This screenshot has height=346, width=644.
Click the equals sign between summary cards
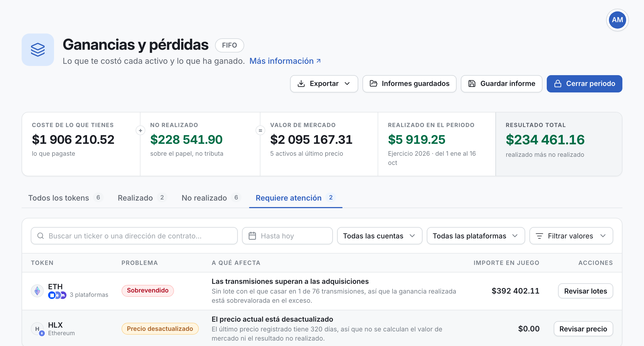(260, 131)
